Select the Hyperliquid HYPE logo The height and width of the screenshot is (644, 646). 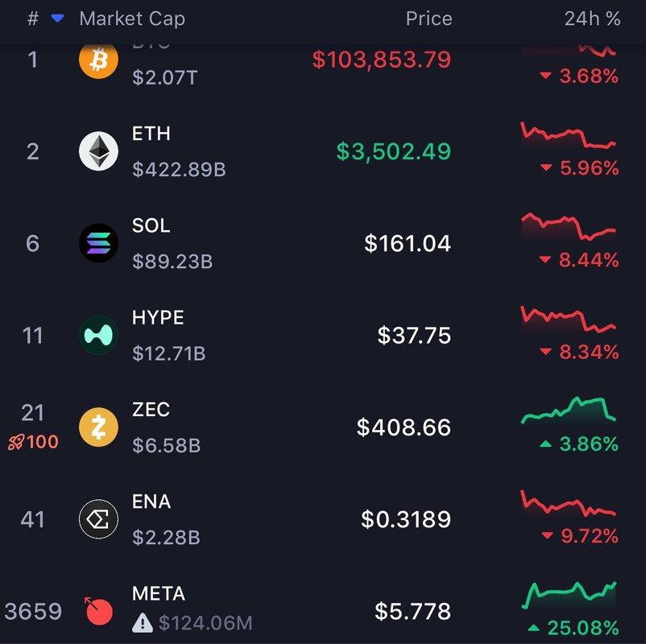coord(99,335)
